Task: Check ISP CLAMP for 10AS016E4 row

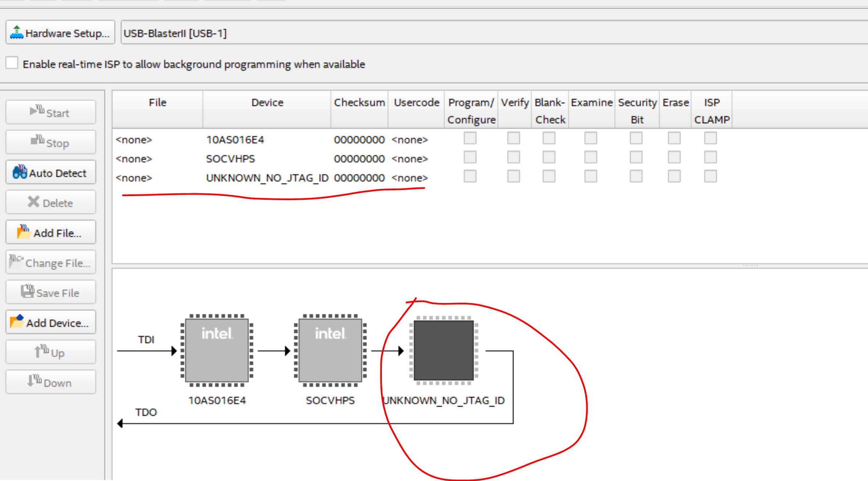Action: click(x=710, y=138)
